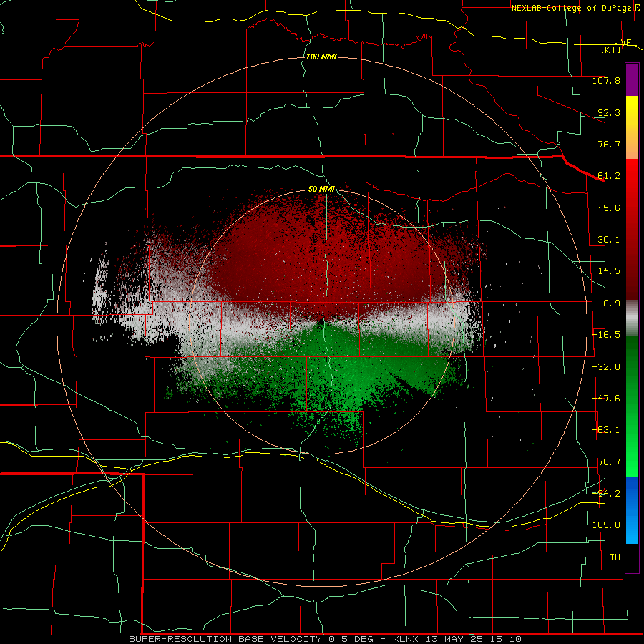Select the -16.5 legend value
This screenshot has width=644, height=644.
point(606,335)
